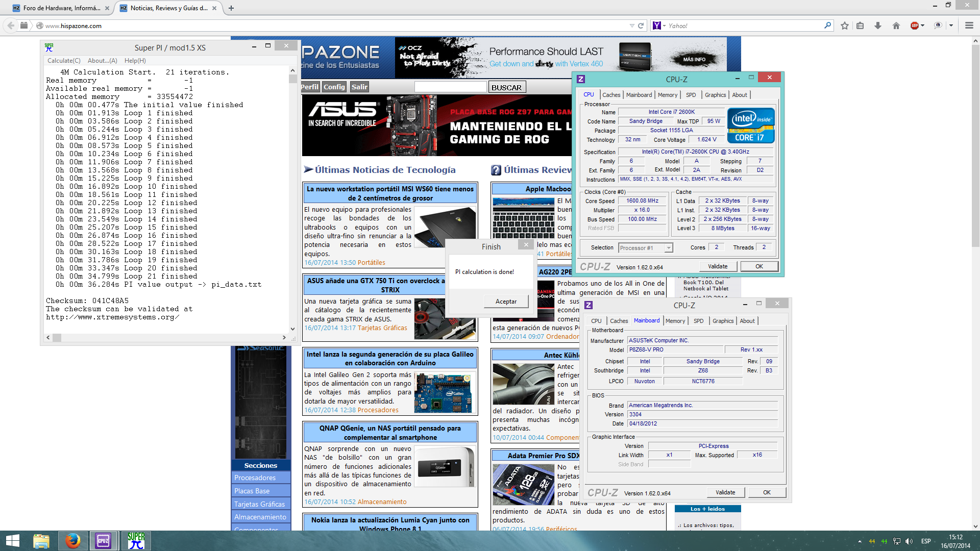Open the Yahoo search engine dropdown
Image resolution: width=980 pixels, height=551 pixels.
pos(664,26)
